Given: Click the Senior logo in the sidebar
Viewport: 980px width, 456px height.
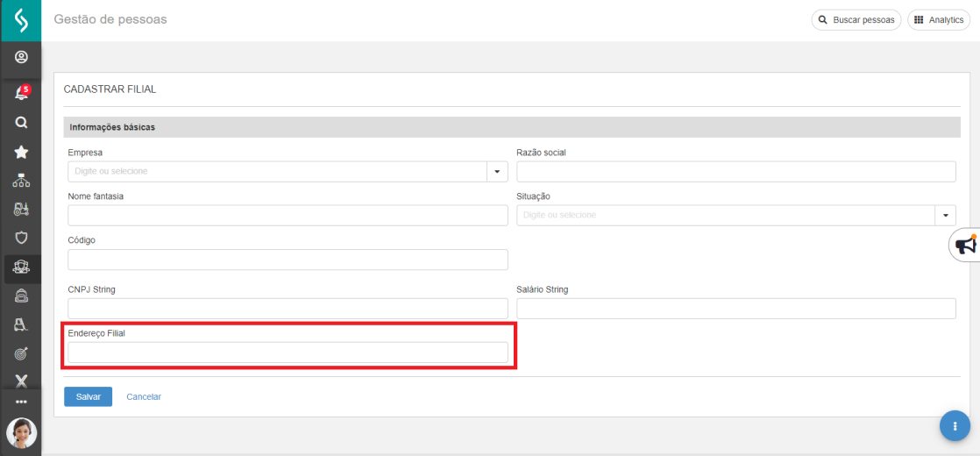Looking at the screenshot, I should click(x=20, y=20).
